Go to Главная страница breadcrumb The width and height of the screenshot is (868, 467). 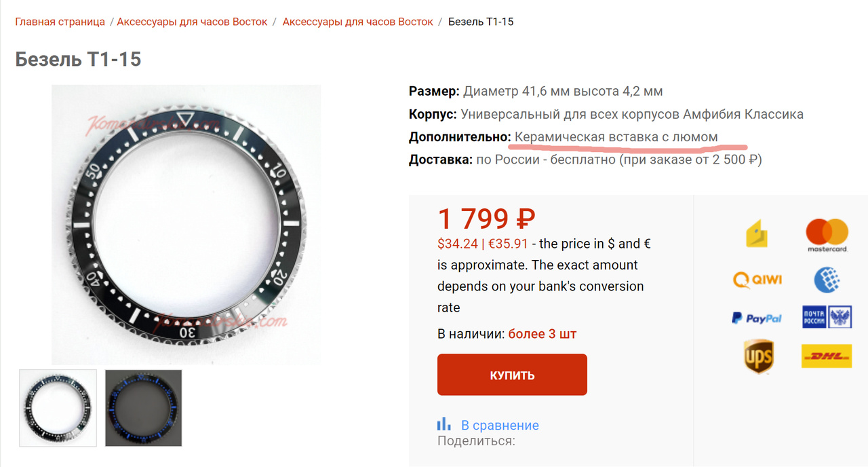(60, 22)
